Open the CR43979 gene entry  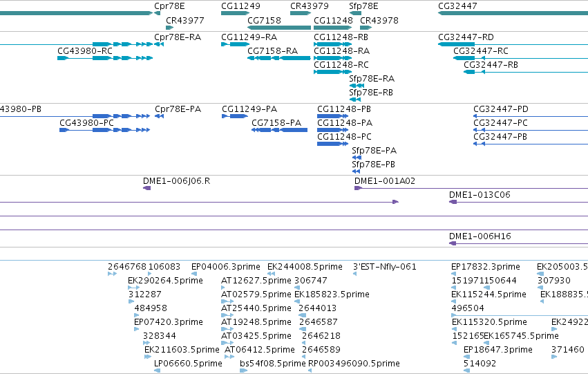(x=310, y=6)
